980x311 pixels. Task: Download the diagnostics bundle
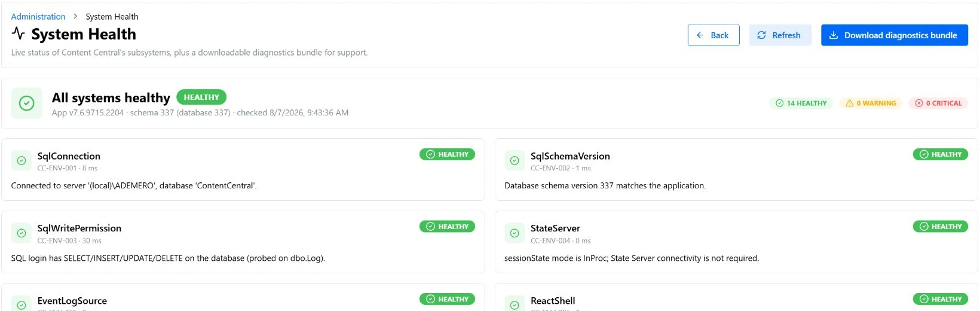(x=894, y=35)
